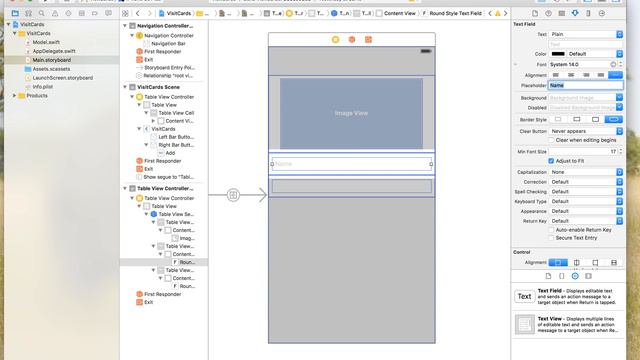
Task: Open the Color dropdown showing Default
Action: pos(595,54)
